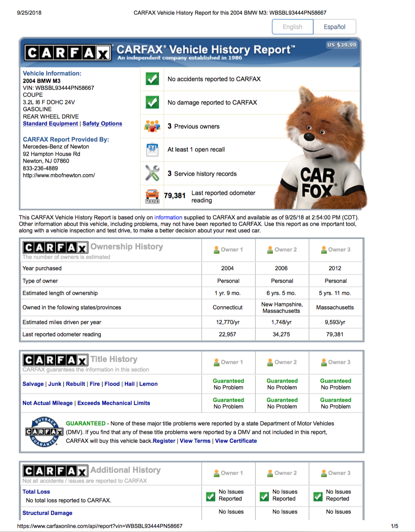Open the Structural Damage link
The image size is (415, 532).
pos(47,513)
